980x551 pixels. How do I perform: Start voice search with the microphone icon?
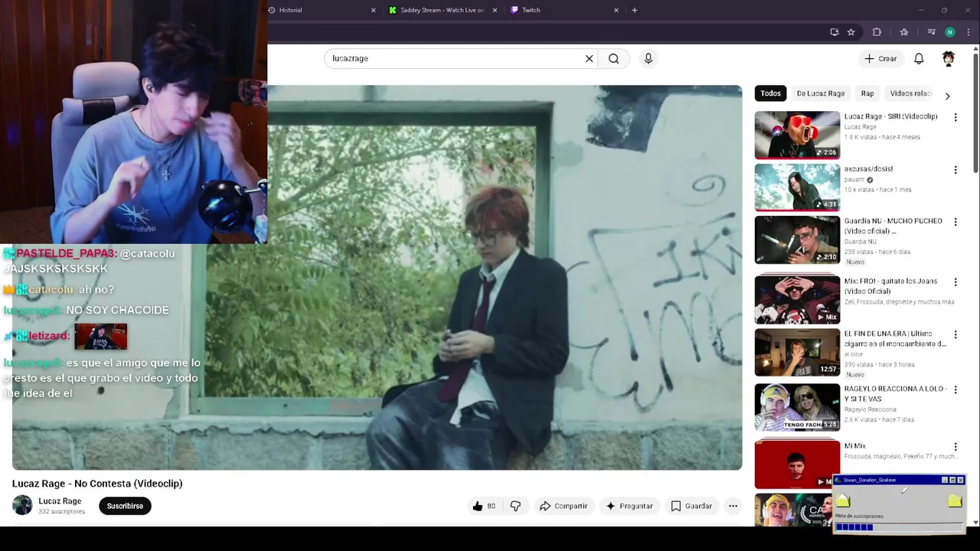pos(648,59)
